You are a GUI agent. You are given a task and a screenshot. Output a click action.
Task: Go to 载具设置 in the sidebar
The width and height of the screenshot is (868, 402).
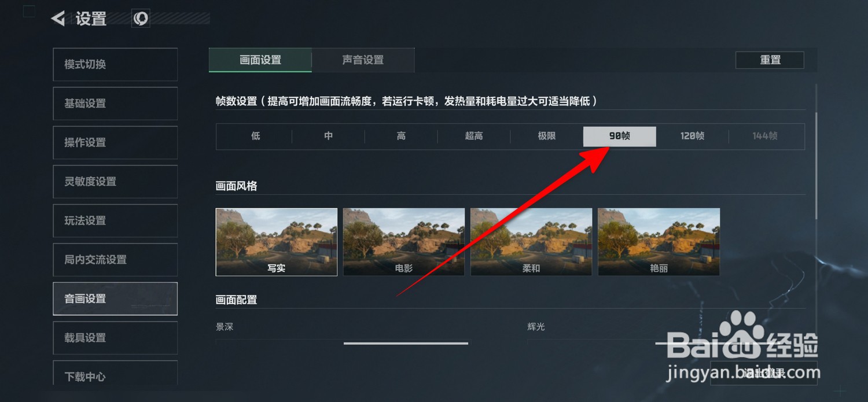pyautogui.click(x=115, y=338)
